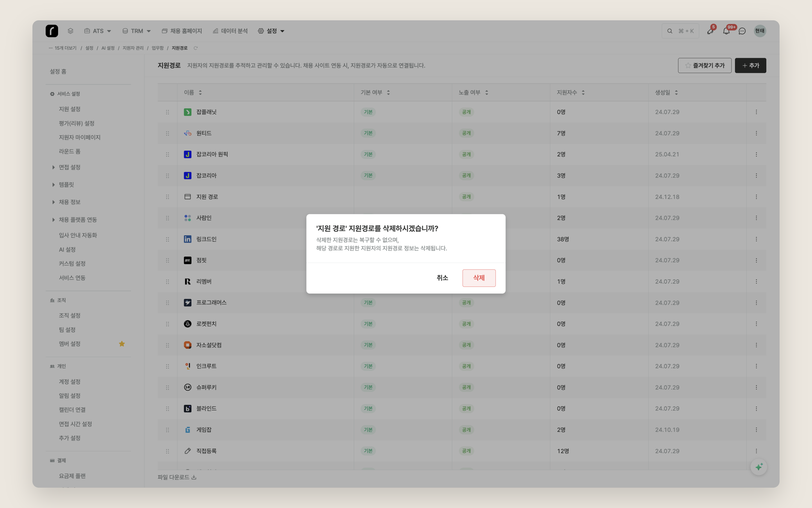Open 지원 설정 in sidebar
812x508 pixels.
(69, 109)
